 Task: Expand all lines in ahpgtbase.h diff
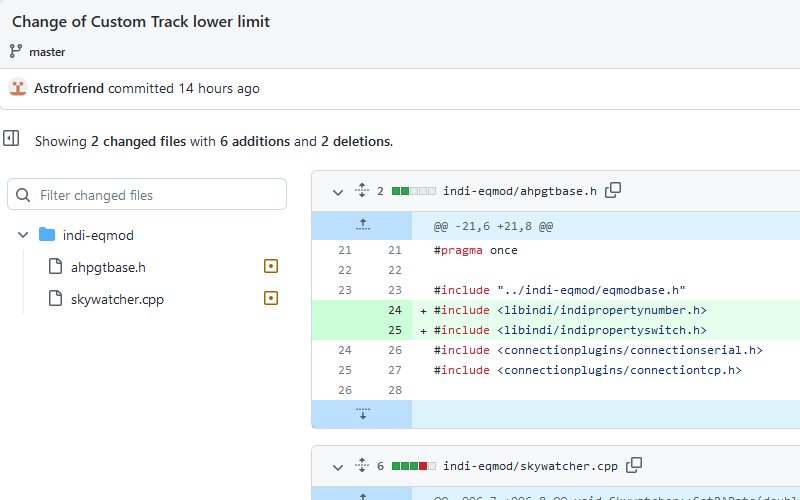tap(362, 190)
